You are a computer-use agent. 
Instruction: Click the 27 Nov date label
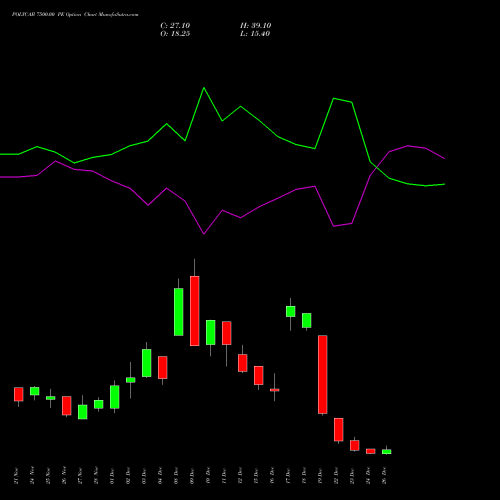pos(80,476)
